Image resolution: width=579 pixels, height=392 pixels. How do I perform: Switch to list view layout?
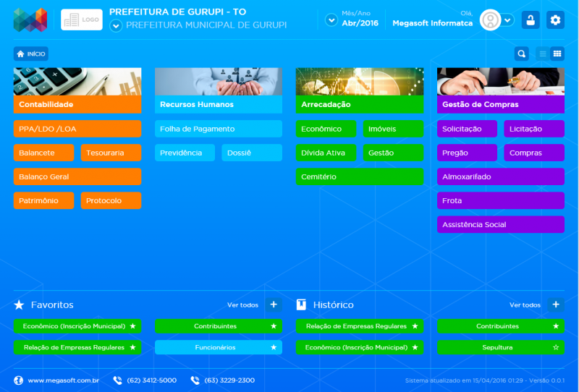click(x=542, y=54)
